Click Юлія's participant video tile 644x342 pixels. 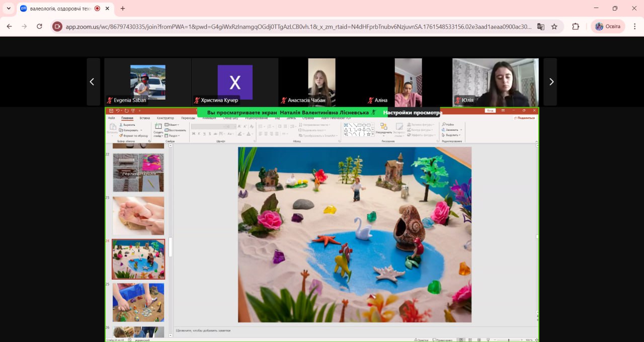click(x=495, y=82)
